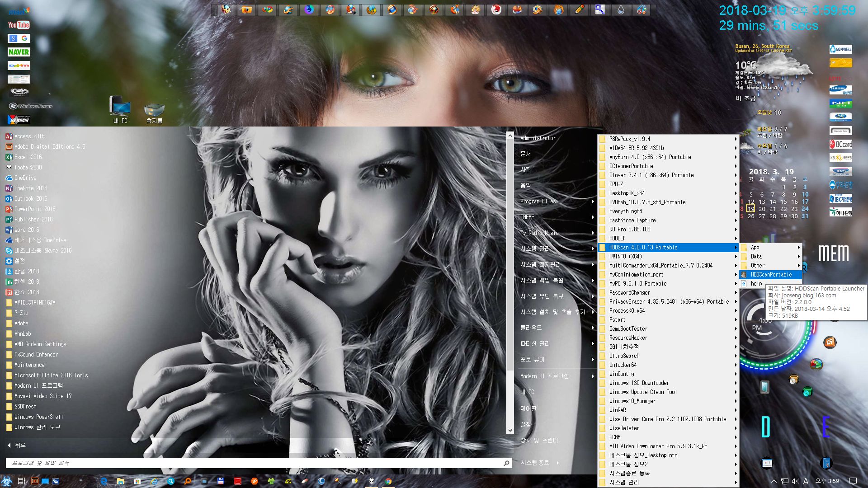Open the Samsung Card shortcut

coord(840,90)
